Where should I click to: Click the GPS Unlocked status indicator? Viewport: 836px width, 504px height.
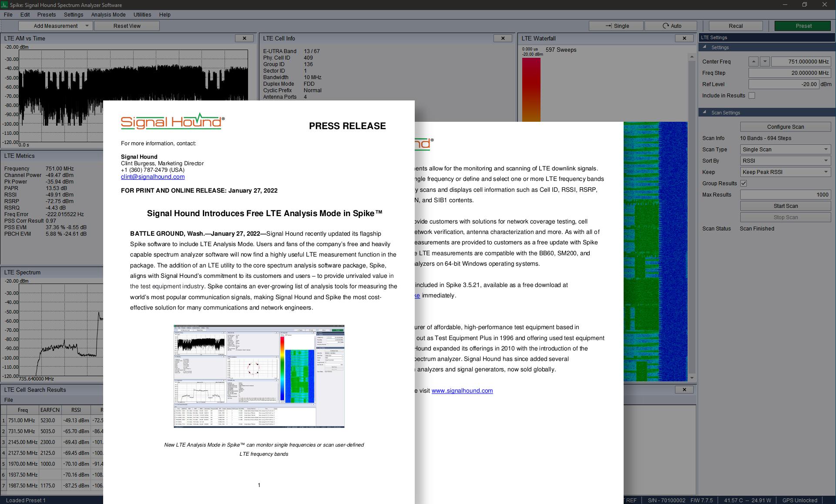point(799,500)
